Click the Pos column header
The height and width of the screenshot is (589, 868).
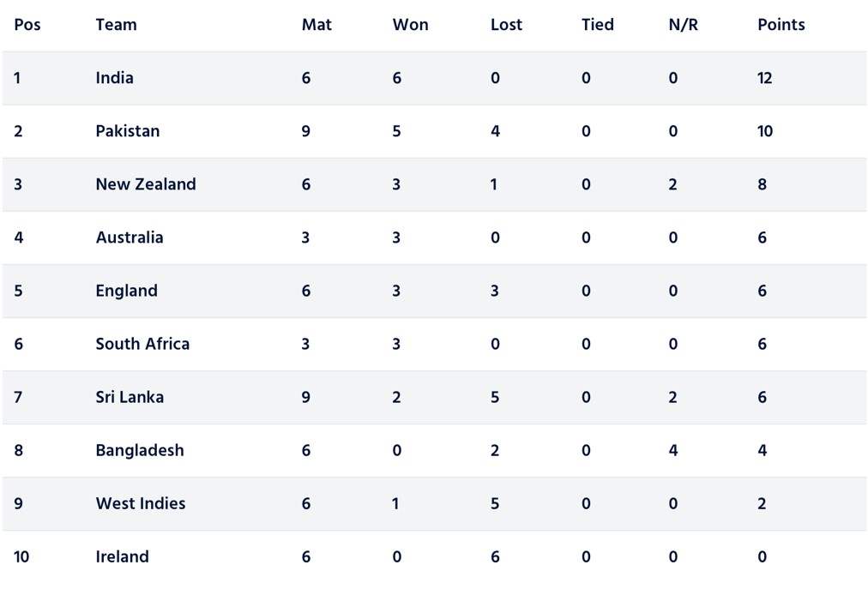click(x=27, y=25)
